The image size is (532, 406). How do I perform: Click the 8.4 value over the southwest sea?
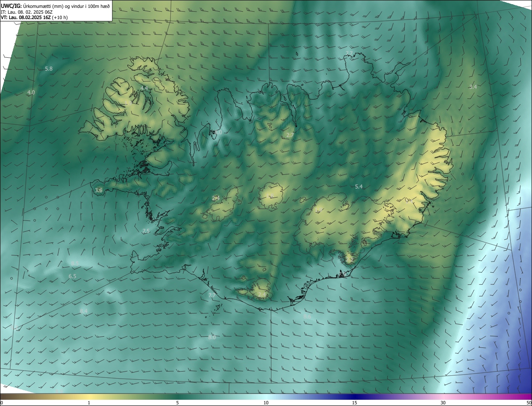click(84, 311)
